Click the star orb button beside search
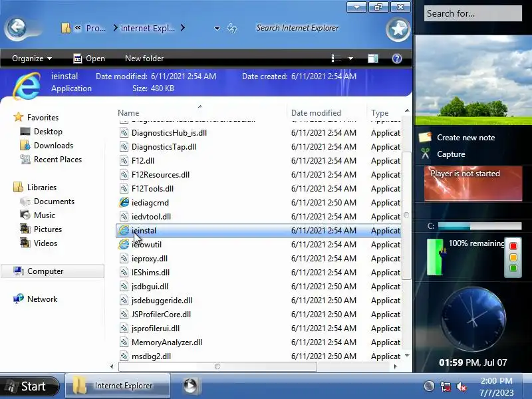Screen dimensions: 532x399 (x=398, y=29)
